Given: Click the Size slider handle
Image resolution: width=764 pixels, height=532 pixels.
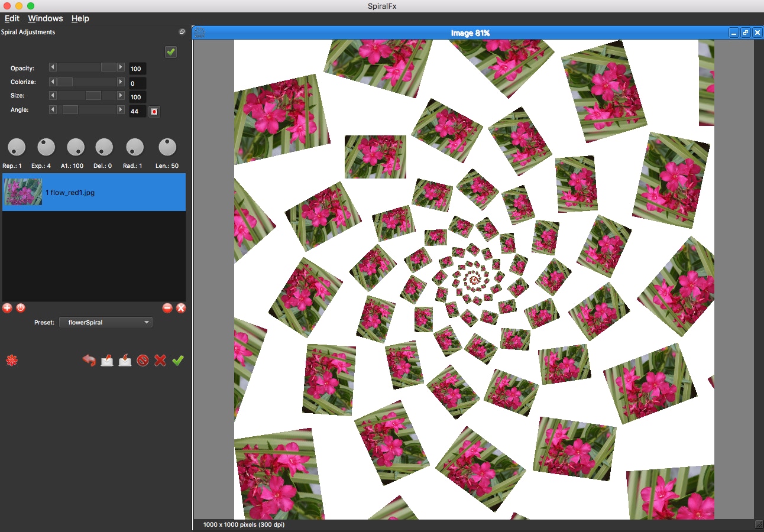Looking at the screenshot, I should [x=93, y=95].
